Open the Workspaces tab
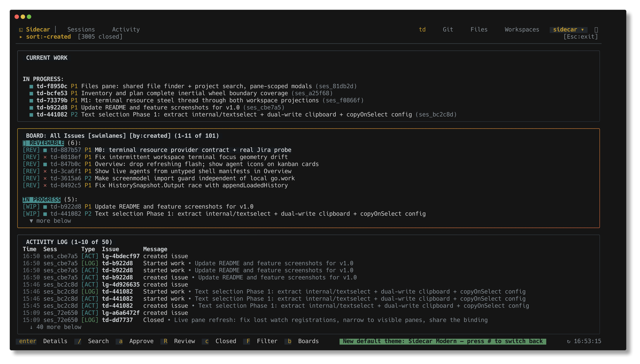The image size is (640, 364). (x=522, y=30)
